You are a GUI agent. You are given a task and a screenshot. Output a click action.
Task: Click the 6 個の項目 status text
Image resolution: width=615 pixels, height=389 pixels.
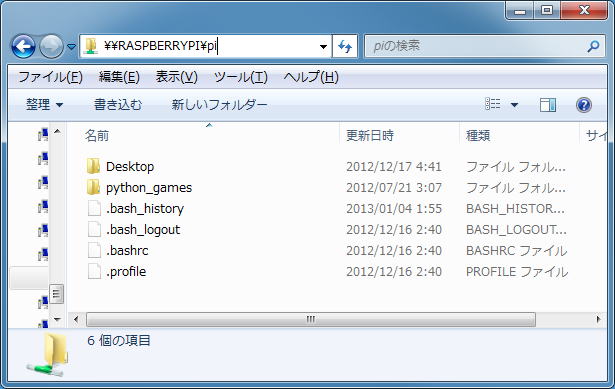119,340
